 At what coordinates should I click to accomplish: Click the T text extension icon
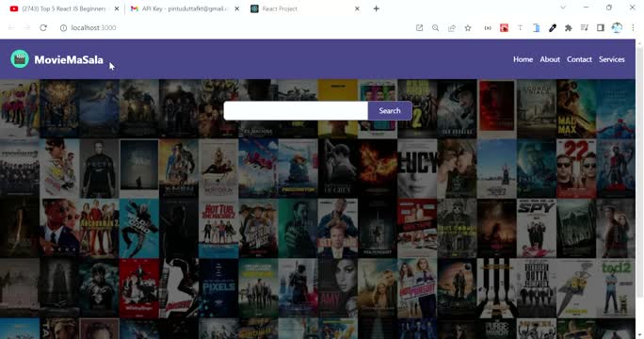point(520,28)
